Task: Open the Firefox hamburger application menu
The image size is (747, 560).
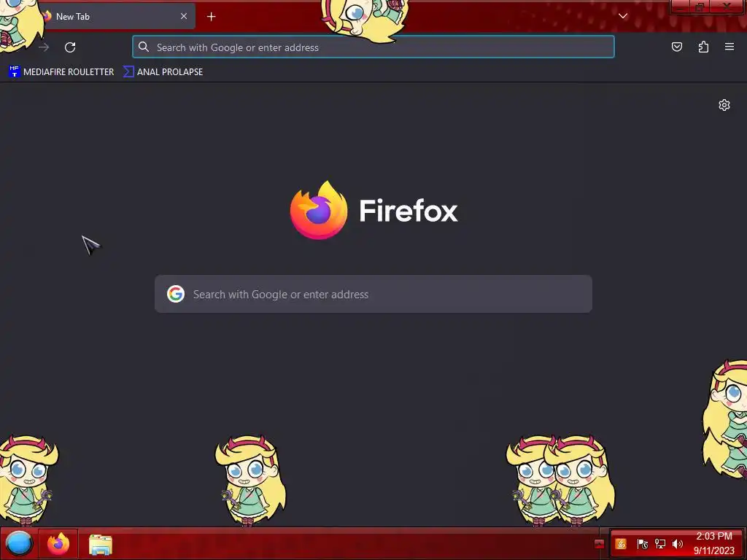Action: [729, 47]
